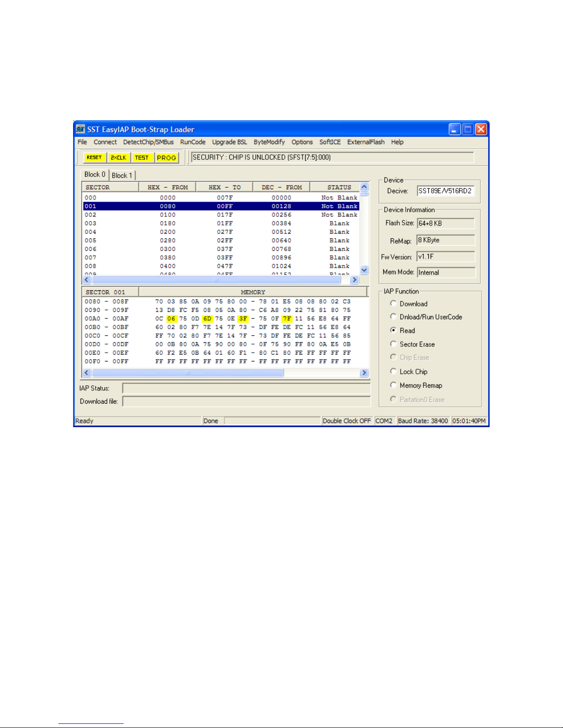Click the yellow RESET toolbar button

(94, 158)
